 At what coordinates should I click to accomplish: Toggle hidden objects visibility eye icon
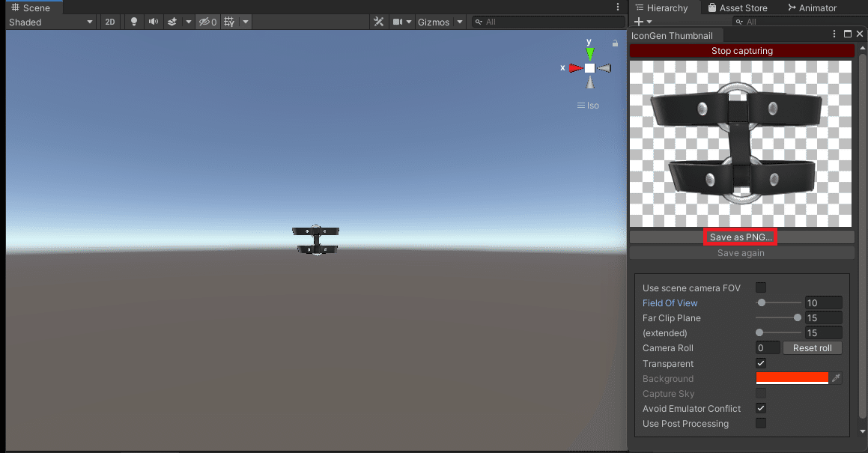[x=207, y=22]
